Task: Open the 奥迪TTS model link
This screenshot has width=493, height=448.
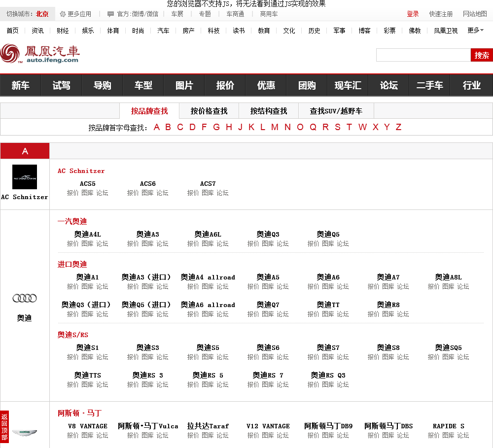Action: click(87, 376)
